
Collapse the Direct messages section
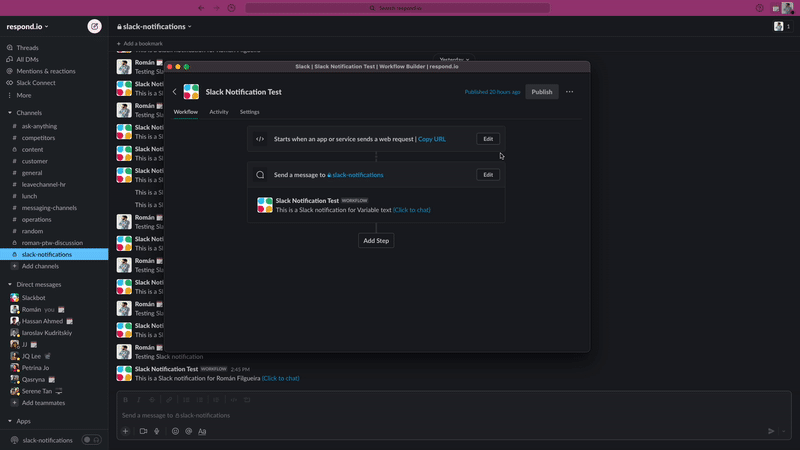coord(10,284)
